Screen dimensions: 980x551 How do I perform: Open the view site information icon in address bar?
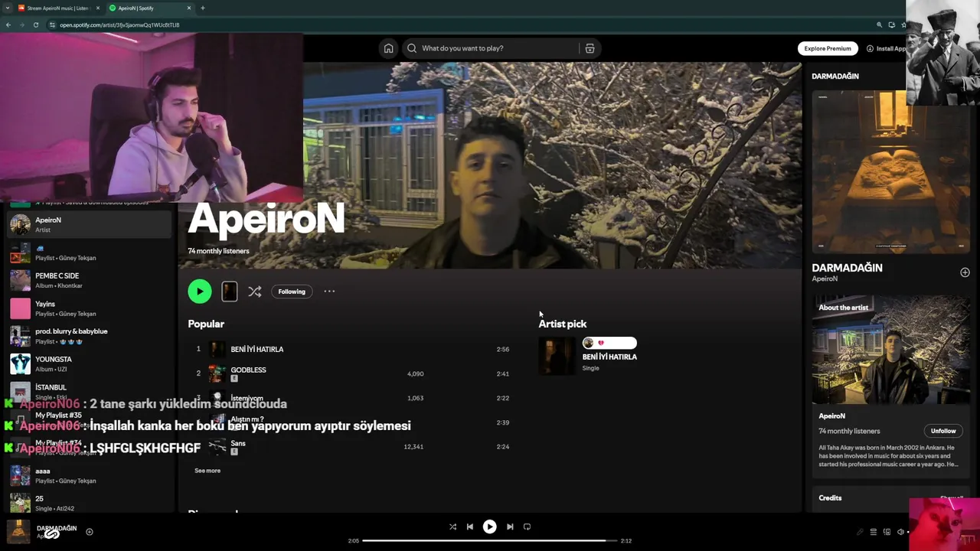coord(52,24)
